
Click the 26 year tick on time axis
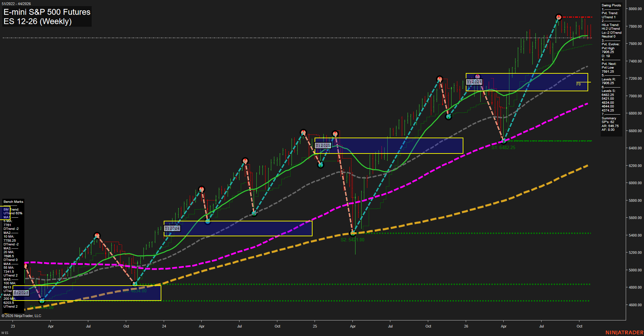click(466, 326)
